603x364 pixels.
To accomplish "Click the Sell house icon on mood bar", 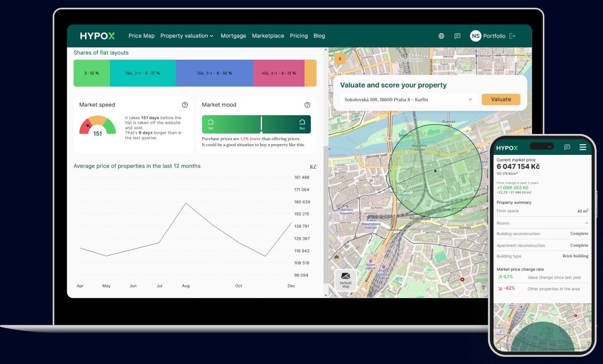I will pyautogui.click(x=210, y=122).
